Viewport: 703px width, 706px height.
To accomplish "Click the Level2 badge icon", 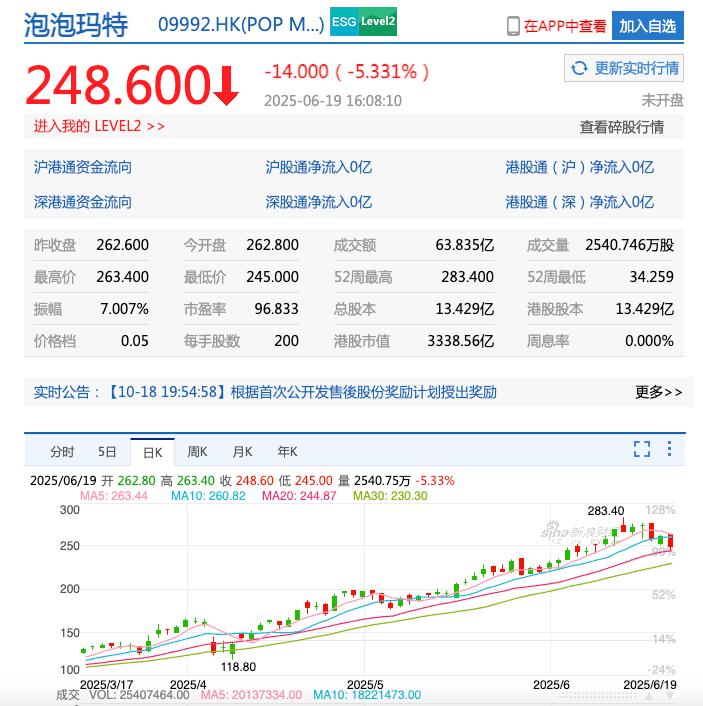I will (378, 22).
